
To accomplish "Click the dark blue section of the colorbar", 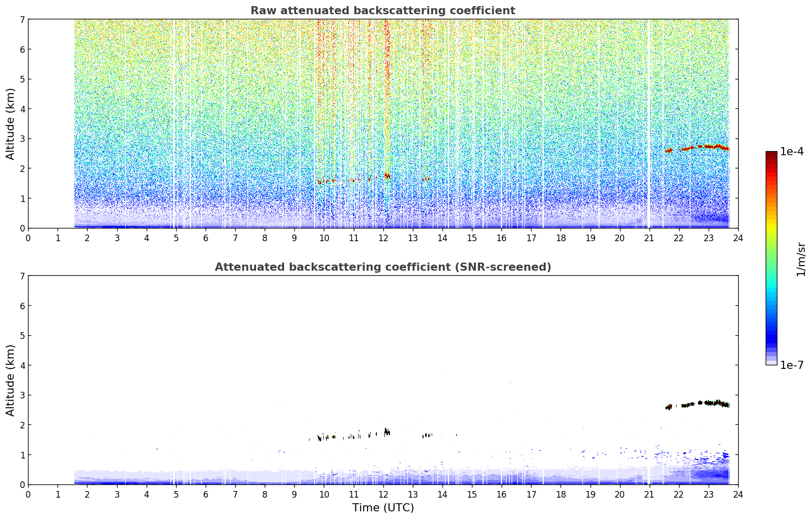I will [771, 331].
